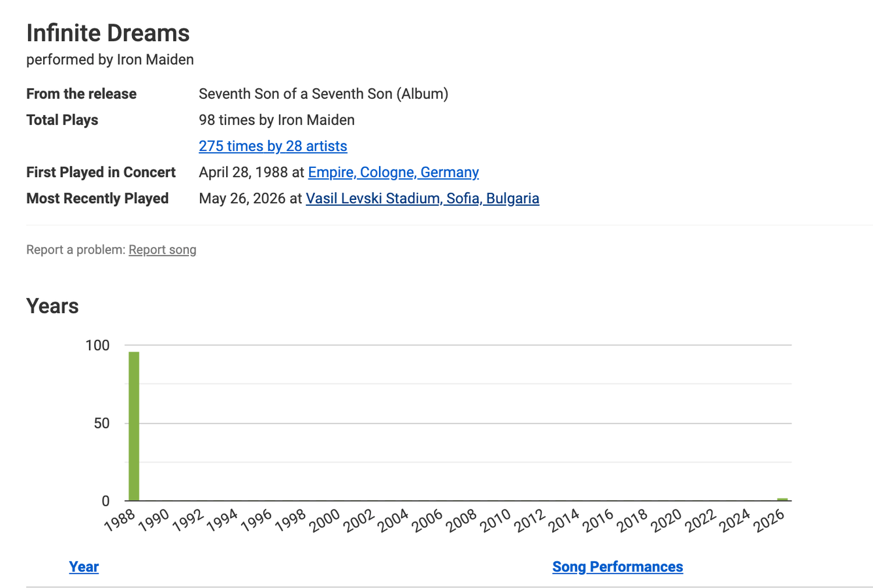The width and height of the screenshot is (873, 588).
Task: Click the 2020 x-axis label
Action: pyautogui.click(x=666, y=520)
